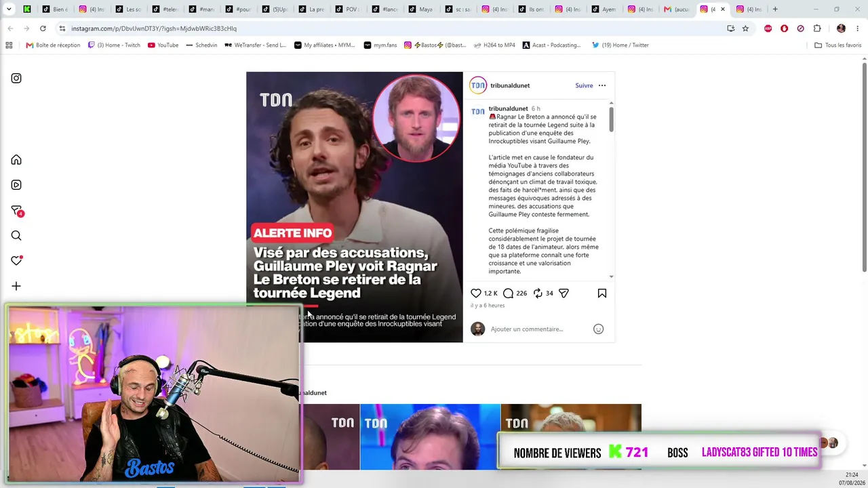Open Instagram Messages icon with badge

(17, 211)
